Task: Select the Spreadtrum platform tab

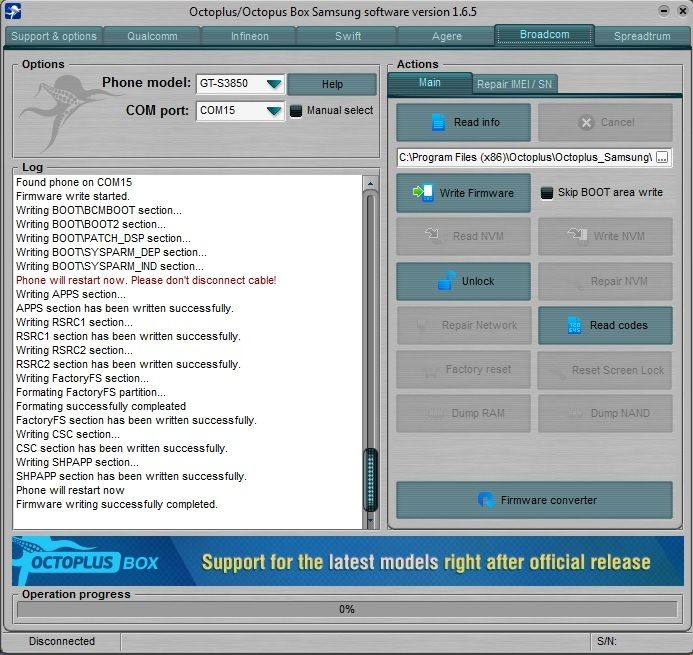Action: tap(642, 36)
